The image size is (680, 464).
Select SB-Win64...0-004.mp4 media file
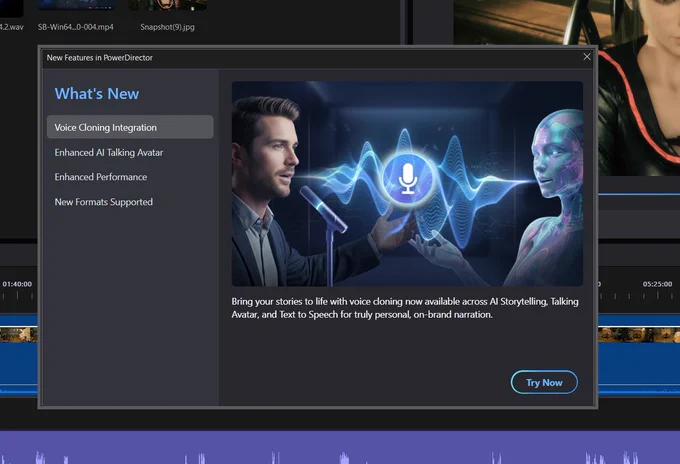[75, 27]
